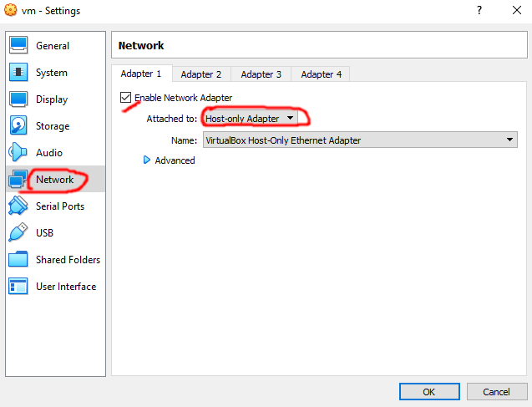The height and width of the screenshot is (407, 532).
Task: Select the Audio settings category
Action: tap(56, 152)
